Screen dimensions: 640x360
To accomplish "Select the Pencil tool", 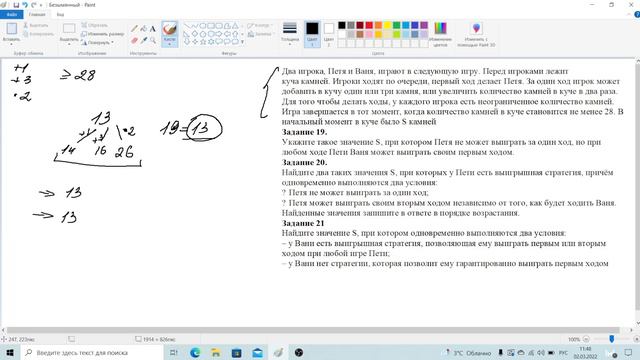I will (134, 29).
